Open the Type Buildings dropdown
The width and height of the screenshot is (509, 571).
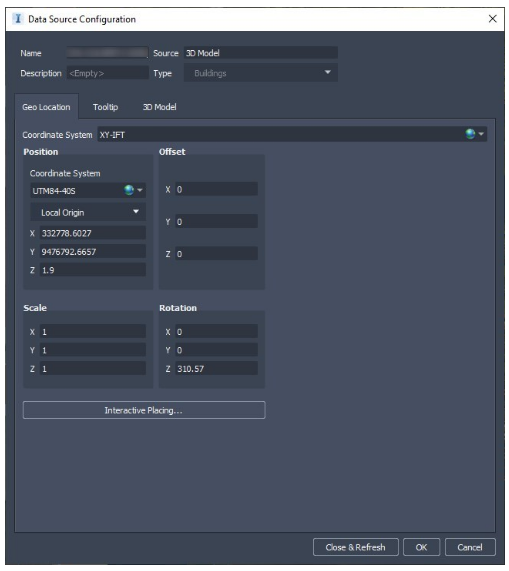(327, 72)
